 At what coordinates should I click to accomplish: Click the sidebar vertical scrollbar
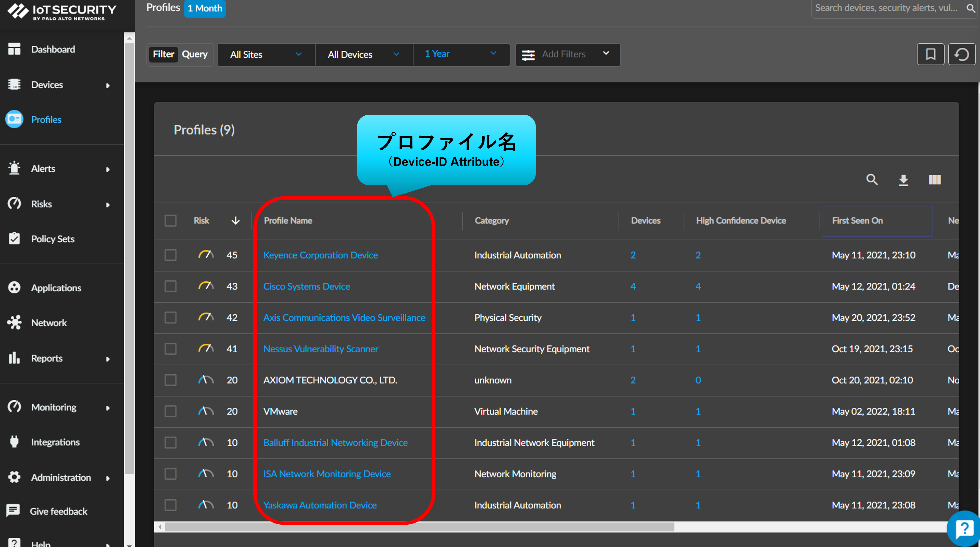tap(129, 259)
